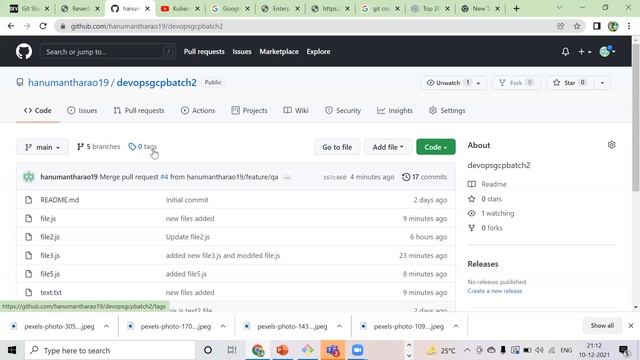Click Show all downloads button
Viewport: 640px width, 360px height.
[x=602, y=326]
